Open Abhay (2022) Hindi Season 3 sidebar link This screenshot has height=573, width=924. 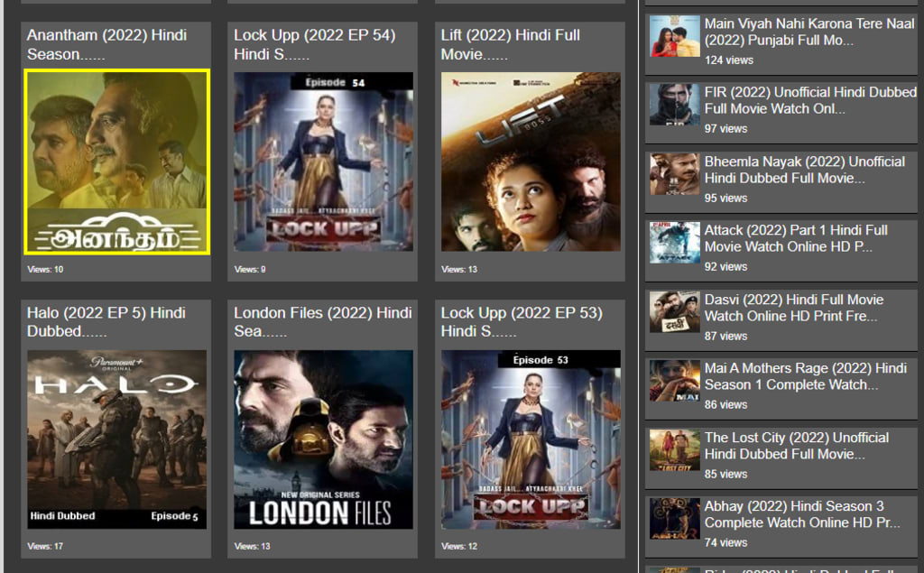802,514
